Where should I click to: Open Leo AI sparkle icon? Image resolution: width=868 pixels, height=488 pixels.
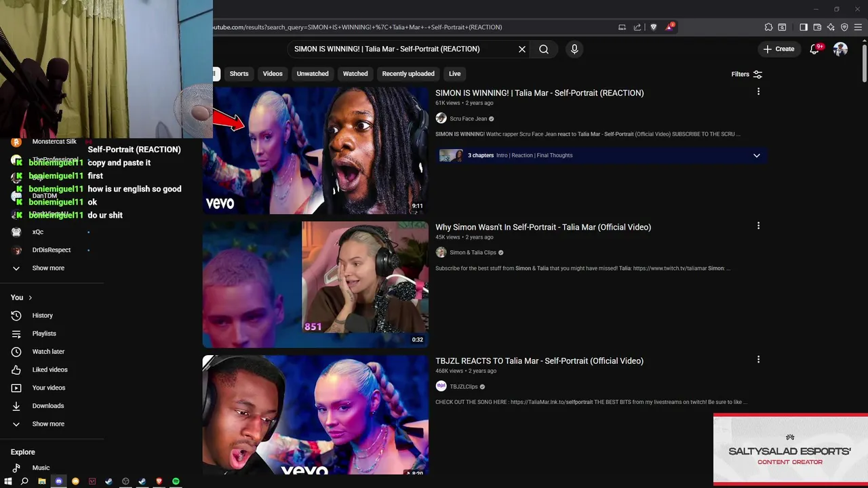pyautogui.click(x=831, y=27)
